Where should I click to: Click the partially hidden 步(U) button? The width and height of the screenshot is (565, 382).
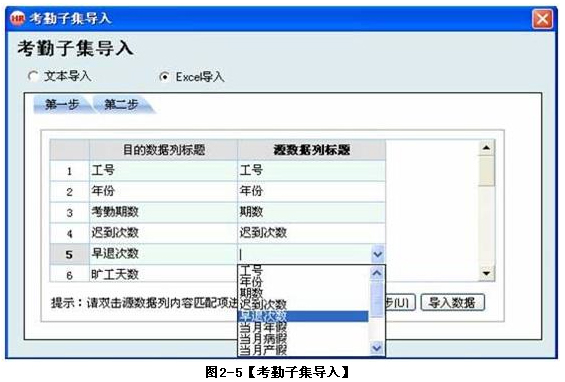(400, 302)
